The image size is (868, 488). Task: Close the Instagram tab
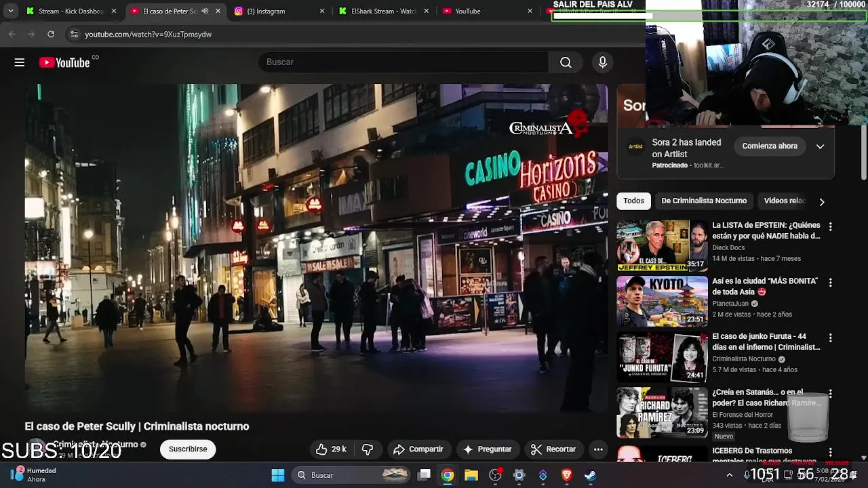pos(322,11)
